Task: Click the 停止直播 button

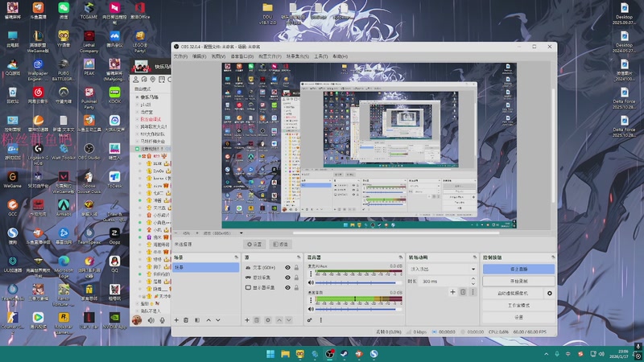Action: pyautogui.click(x=518, y=269)
